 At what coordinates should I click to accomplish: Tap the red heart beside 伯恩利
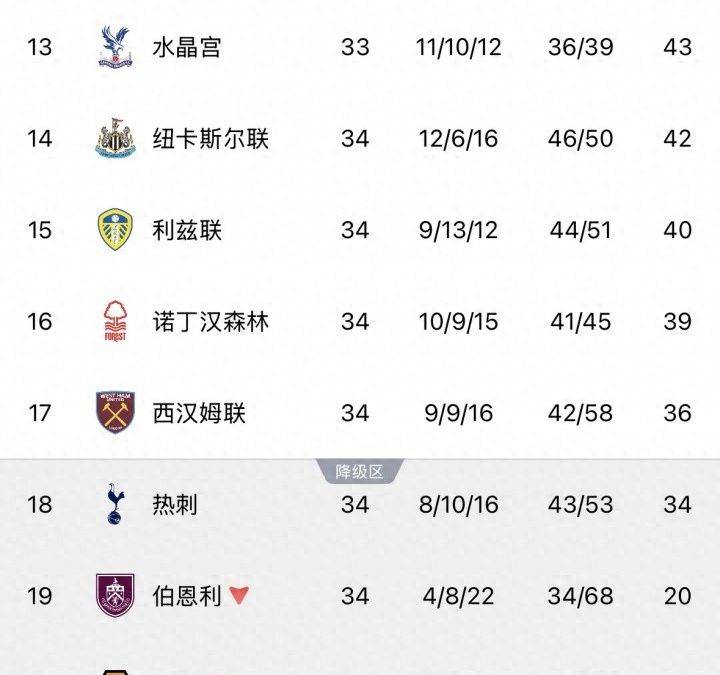(x=239, y=596)
